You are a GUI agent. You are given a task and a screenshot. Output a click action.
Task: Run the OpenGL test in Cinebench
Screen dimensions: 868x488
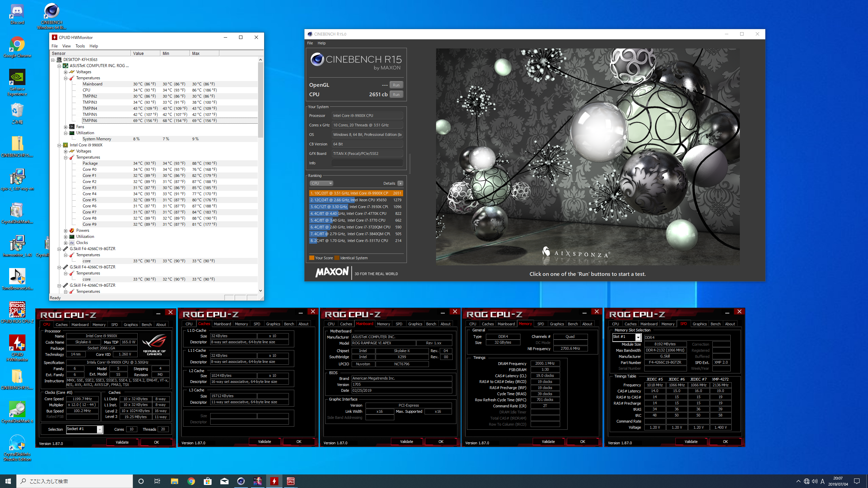(396, 85)
